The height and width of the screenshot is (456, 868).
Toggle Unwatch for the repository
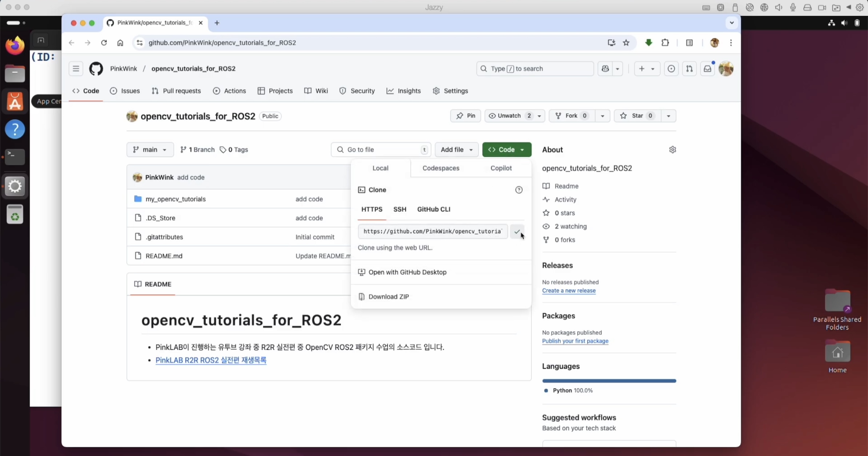pyautogui.click(x=509, y=116)
